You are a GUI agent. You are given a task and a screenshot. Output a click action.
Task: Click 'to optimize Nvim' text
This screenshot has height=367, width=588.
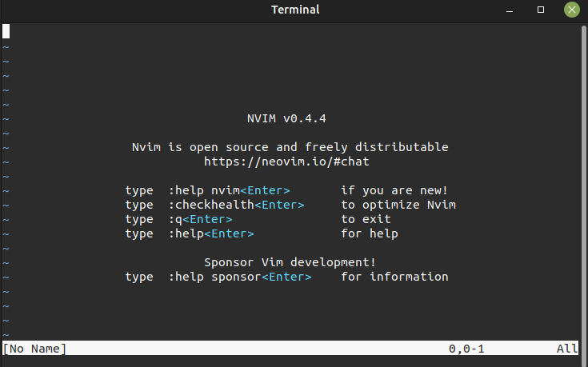pyautogui.click(x=398, y=205)
